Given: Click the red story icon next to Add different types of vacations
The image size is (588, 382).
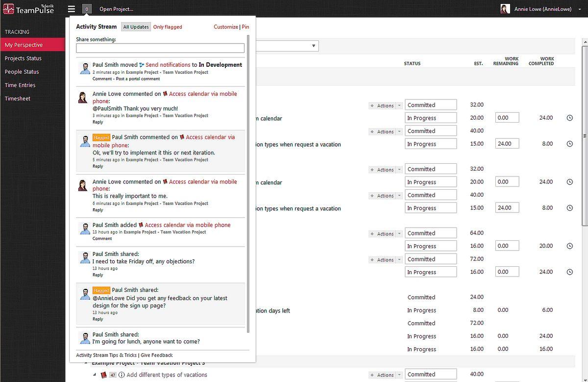Looking at the screenshot, I should (103, 375).
